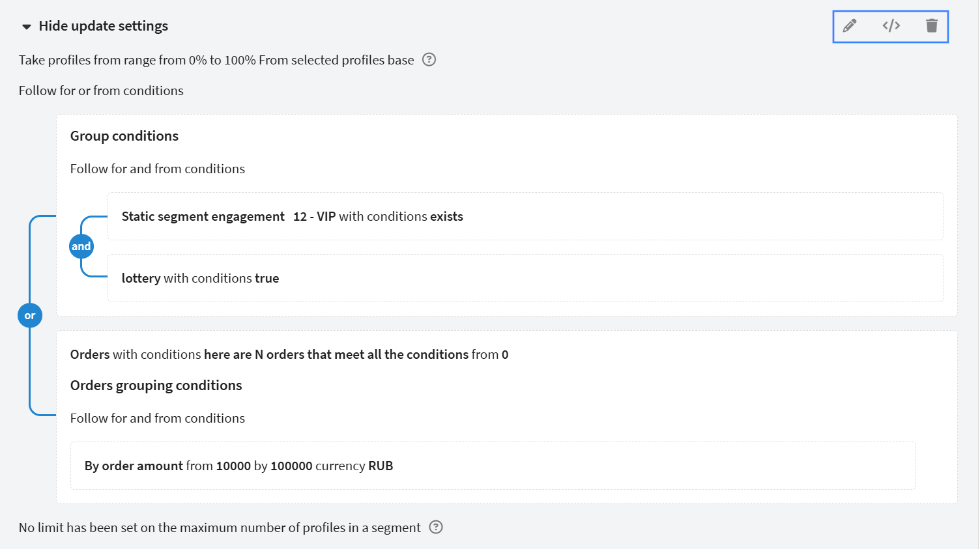Select the Static segment engagement condition

(203, 216)
